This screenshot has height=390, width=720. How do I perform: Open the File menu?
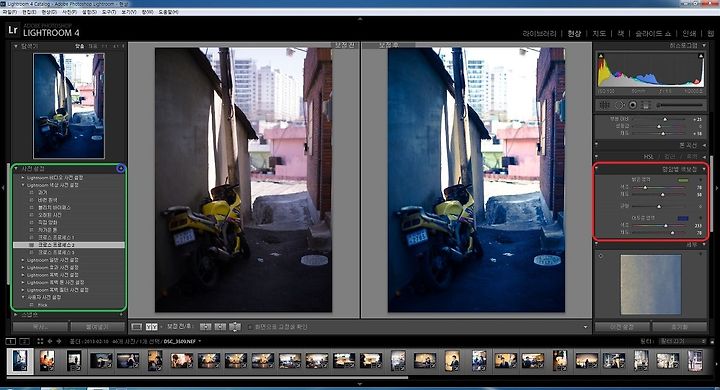tap(9, 12)
